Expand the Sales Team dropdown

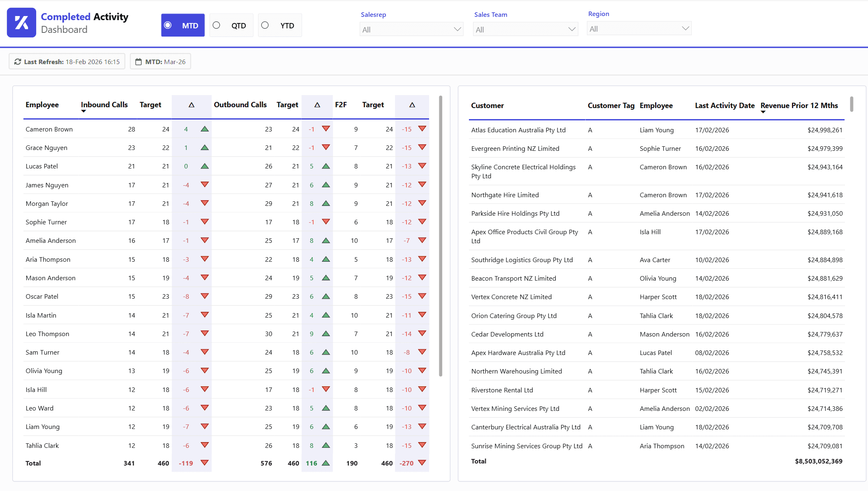525,29
